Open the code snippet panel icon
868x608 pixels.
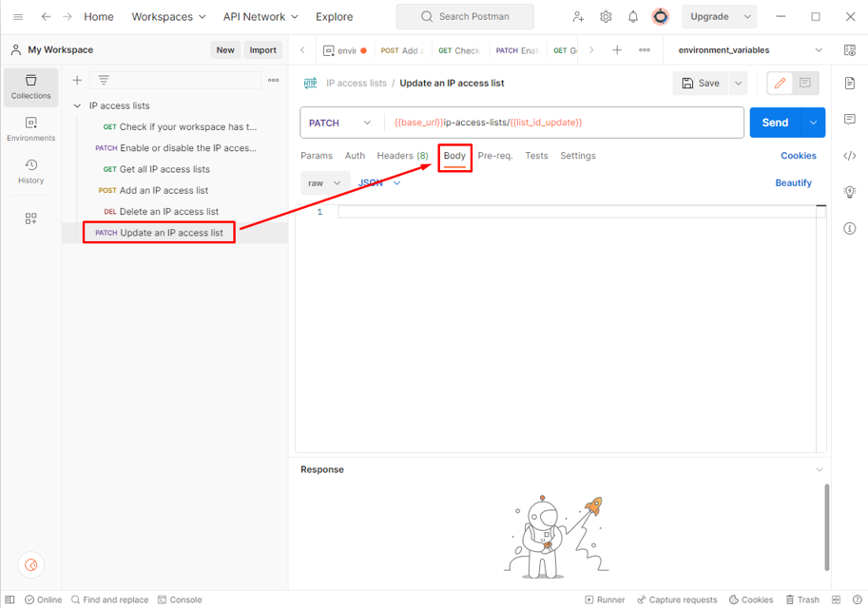[x=849, y=156]
